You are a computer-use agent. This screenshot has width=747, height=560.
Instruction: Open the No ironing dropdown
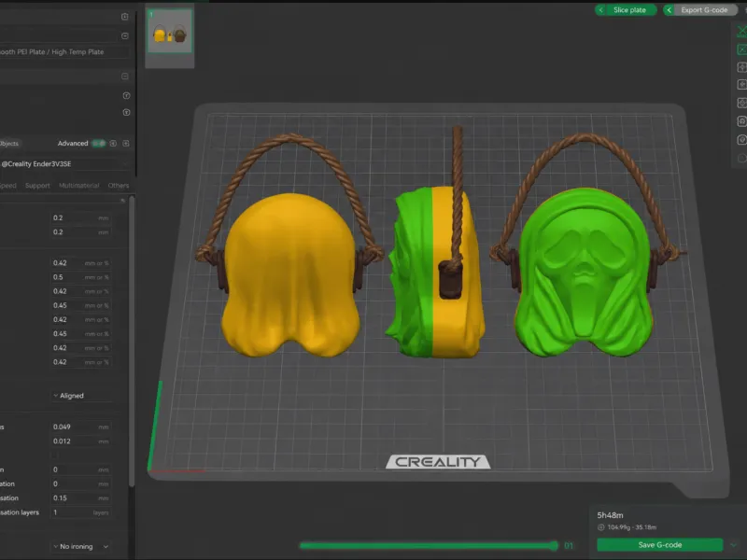coord(81,547)
